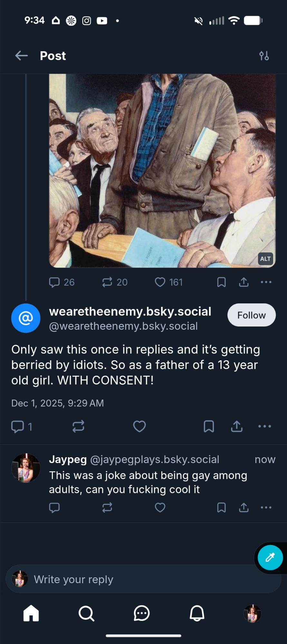Follow wearetheenemy.bsky.social
This screenshot has width=287, height=644.
pos(251,315)
